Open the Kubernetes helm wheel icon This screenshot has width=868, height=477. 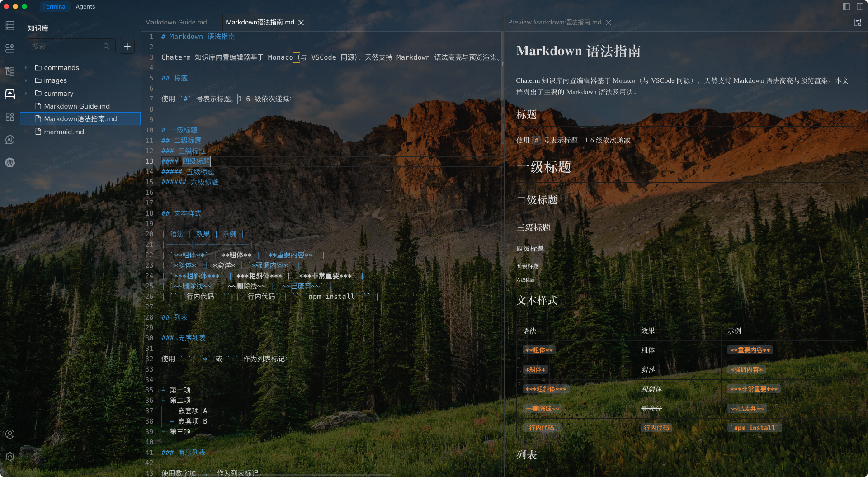(x=10, y=162)
